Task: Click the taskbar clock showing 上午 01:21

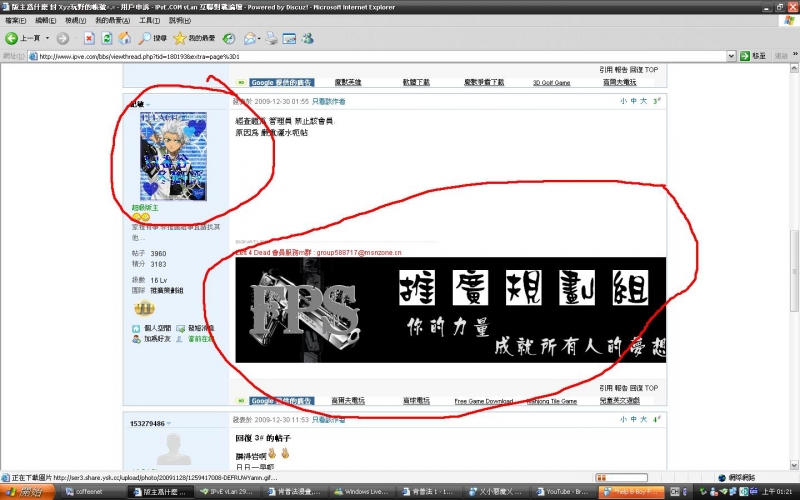Action: tap(777, 492)
